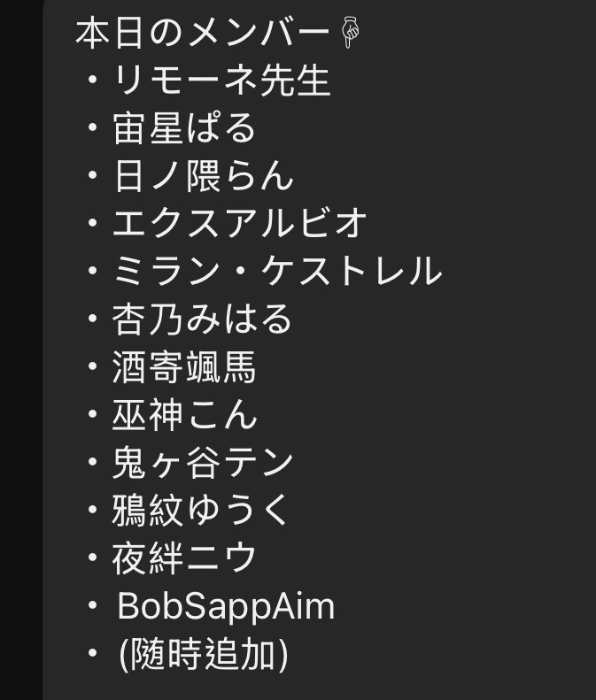Select the 鬼ヶ谷テン entry
596x700 pixels.
tap(203, 462)
